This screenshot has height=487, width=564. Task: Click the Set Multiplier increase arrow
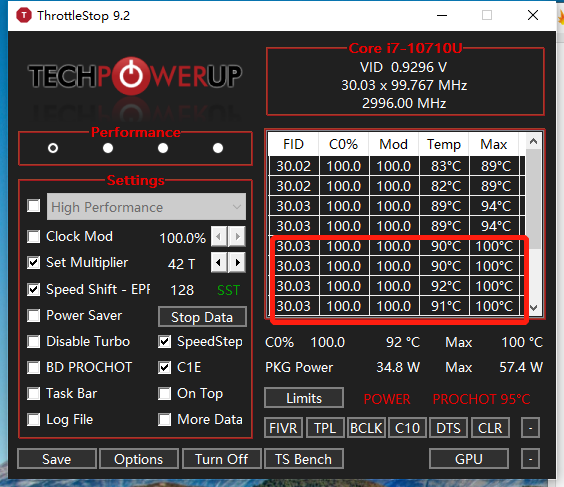(x=237, y=263)
